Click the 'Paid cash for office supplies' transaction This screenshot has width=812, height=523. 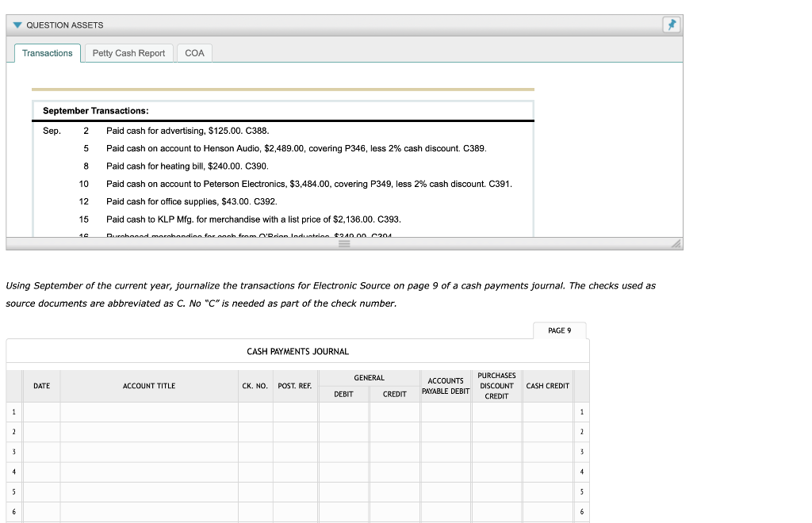(192, 201)
